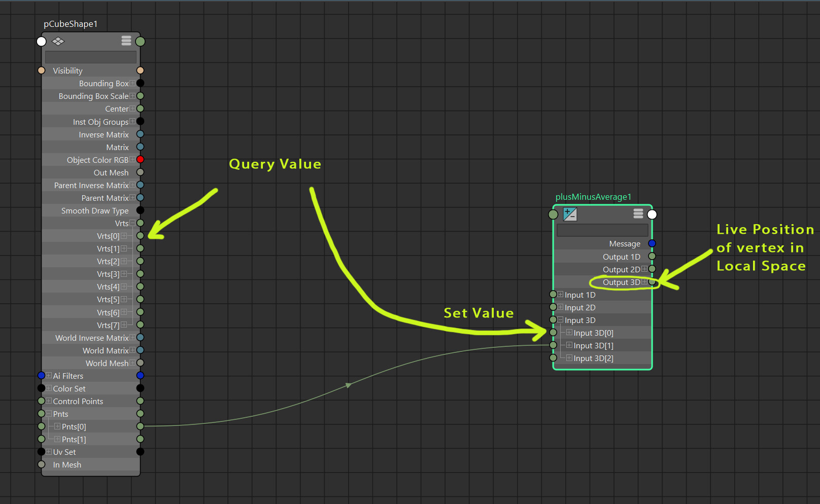Click pCubeShape1's three-line view mode icon

126,41
